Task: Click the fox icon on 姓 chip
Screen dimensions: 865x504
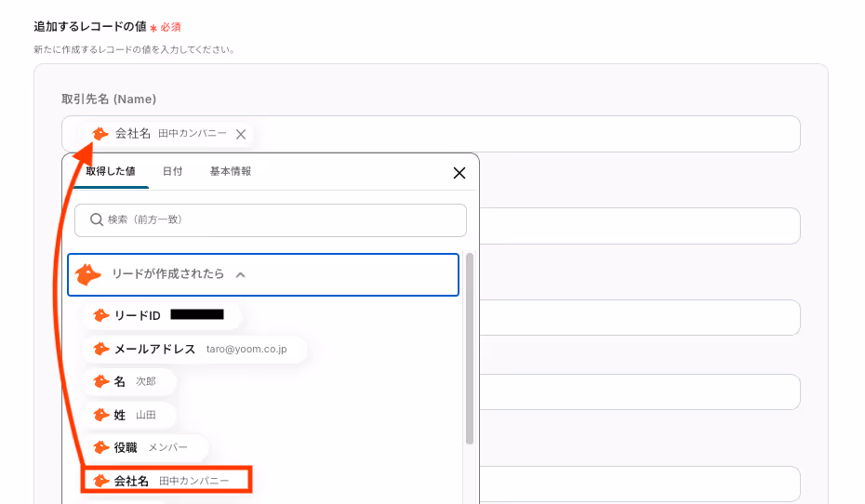Action: tap(100, 415)
